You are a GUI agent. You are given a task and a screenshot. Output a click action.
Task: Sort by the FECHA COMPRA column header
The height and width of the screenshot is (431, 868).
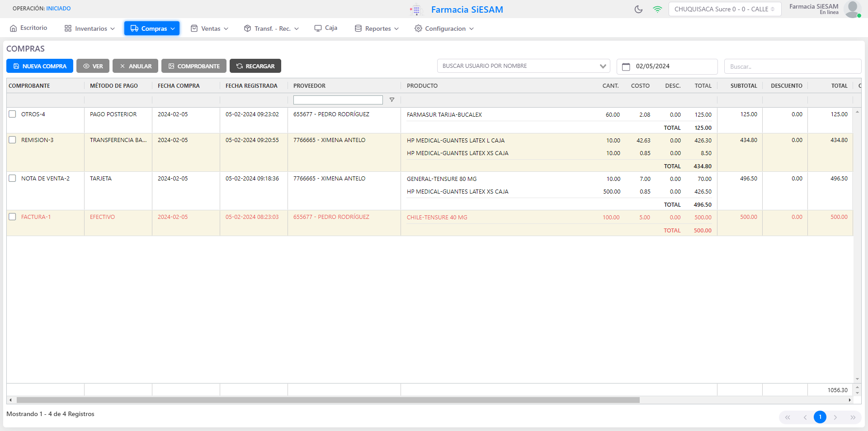179,86
